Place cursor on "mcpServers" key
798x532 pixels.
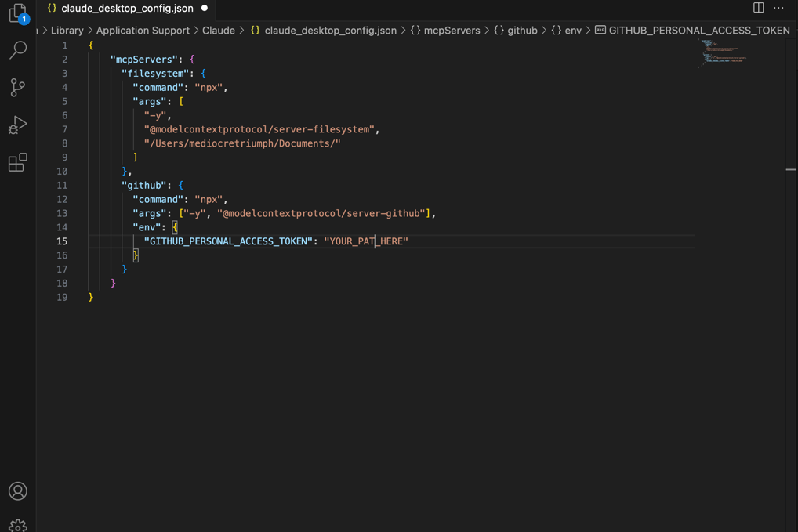pos(144,60)
